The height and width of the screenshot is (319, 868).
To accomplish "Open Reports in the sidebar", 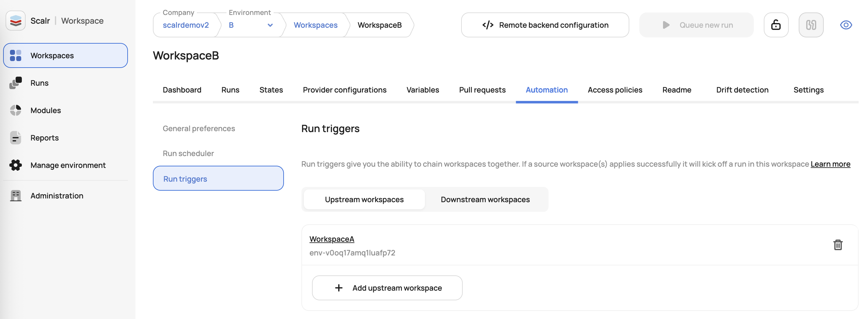I will tap(66, 138).
